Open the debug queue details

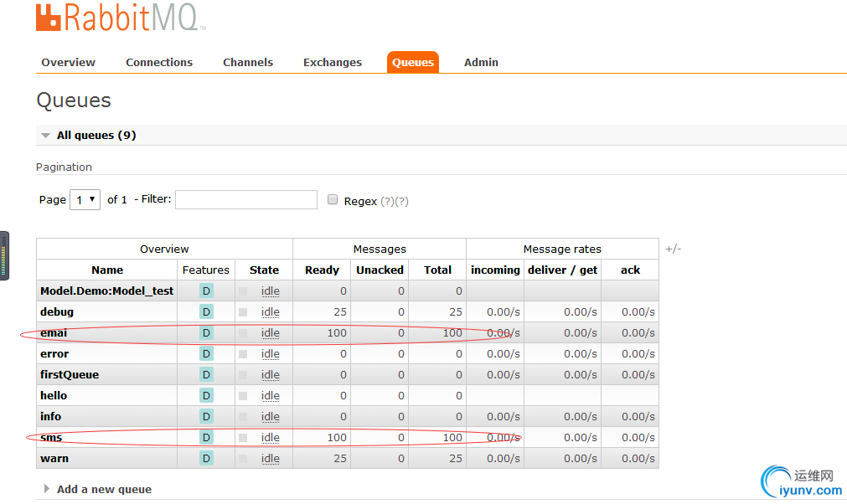(x=57, y=312)
